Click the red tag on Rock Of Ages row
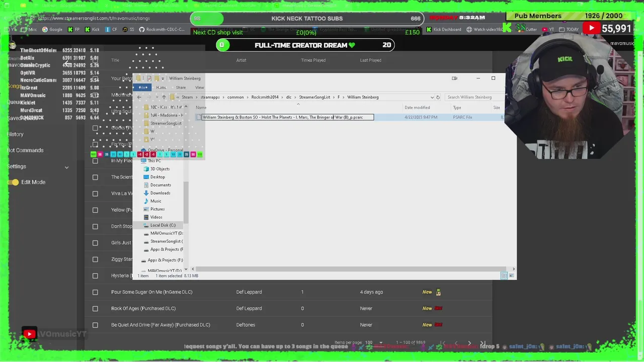The image size is (644, 362). coord(438,308)
